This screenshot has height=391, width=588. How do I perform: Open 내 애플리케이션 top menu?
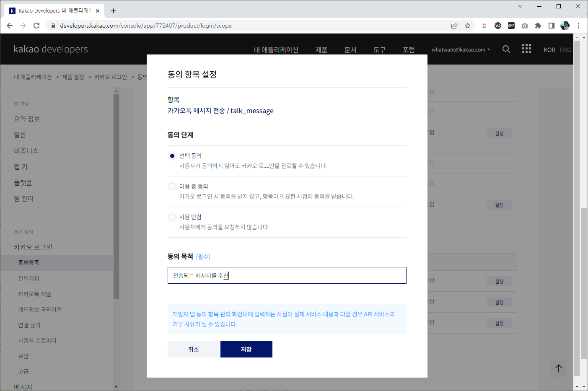click(276, 50)
